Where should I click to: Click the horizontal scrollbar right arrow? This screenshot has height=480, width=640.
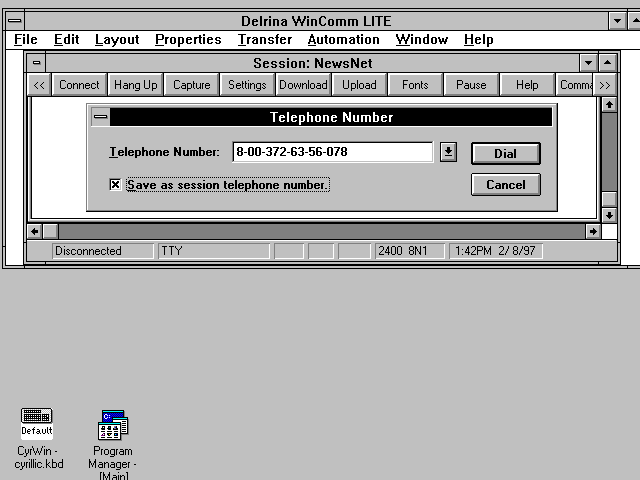593,231
